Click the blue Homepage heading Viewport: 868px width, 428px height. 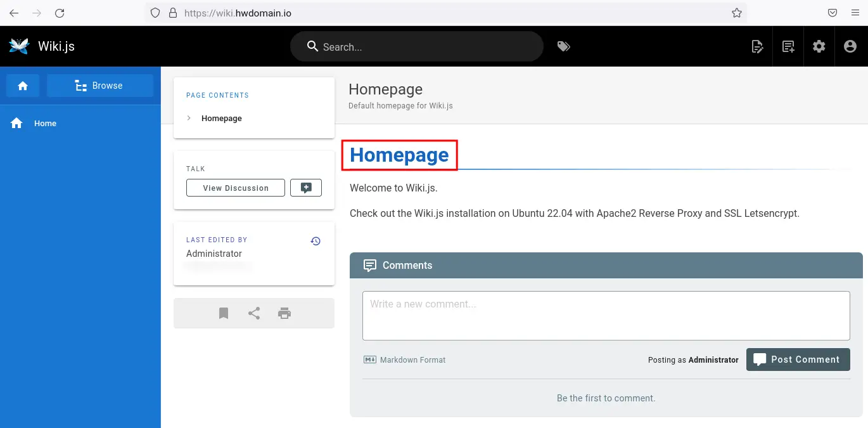coord(399,155)
